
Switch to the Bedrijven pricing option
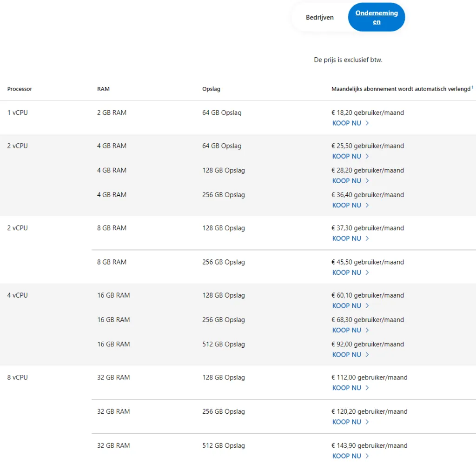[x=319, y=18]
